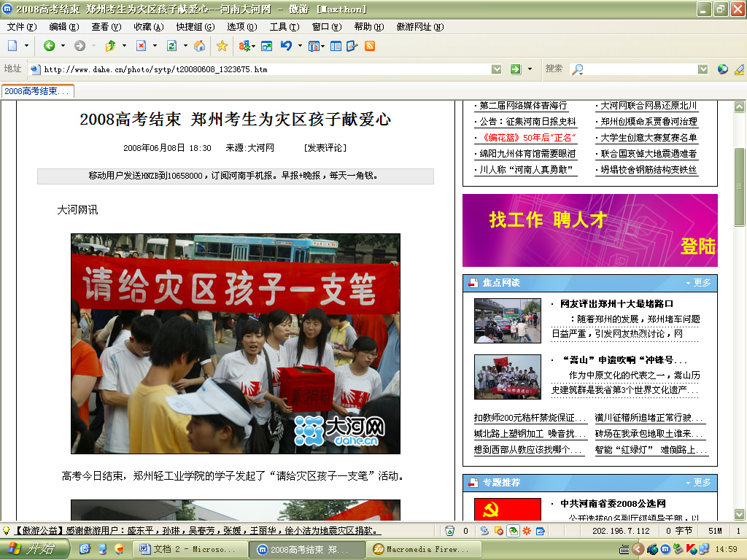Open the 工具(T) menu
Image resolution: width=747 pixels, height=560 pixels.
(284, 27)
